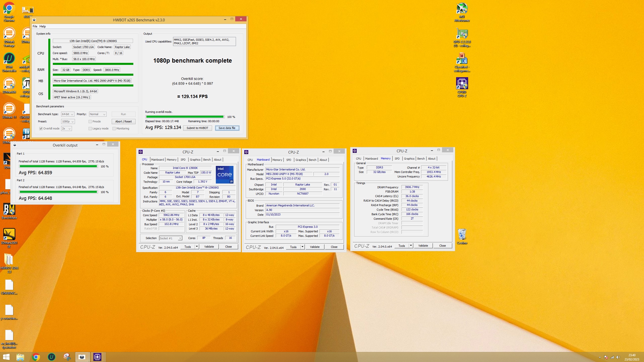Click Part 2 progress bar

coord(58,192)
